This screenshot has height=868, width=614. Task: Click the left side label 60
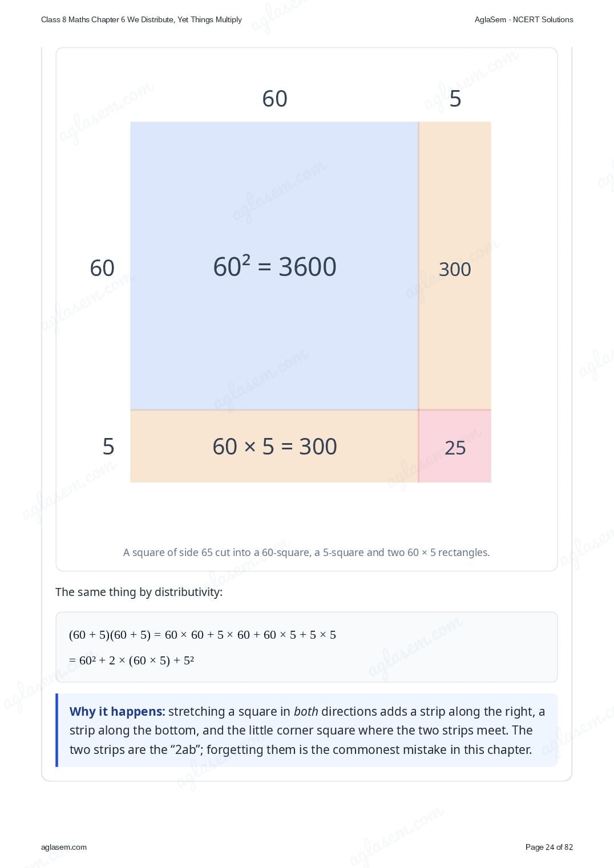(102, 268)
